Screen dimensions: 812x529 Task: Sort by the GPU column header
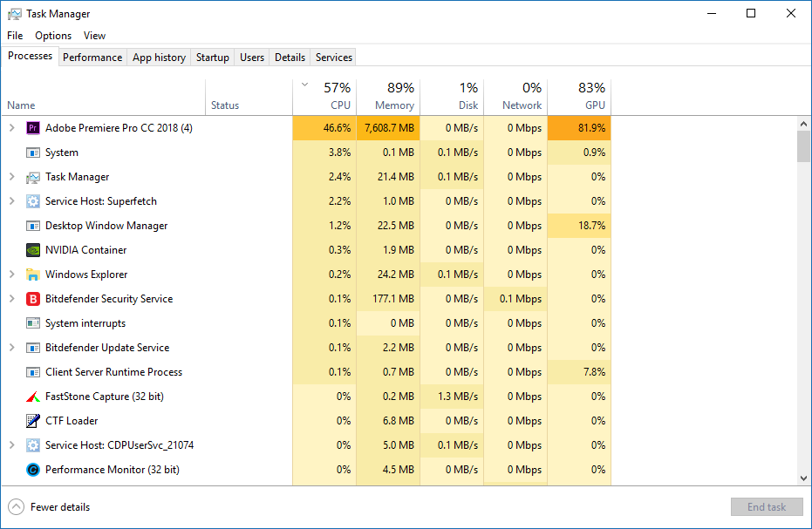[579, 98]
